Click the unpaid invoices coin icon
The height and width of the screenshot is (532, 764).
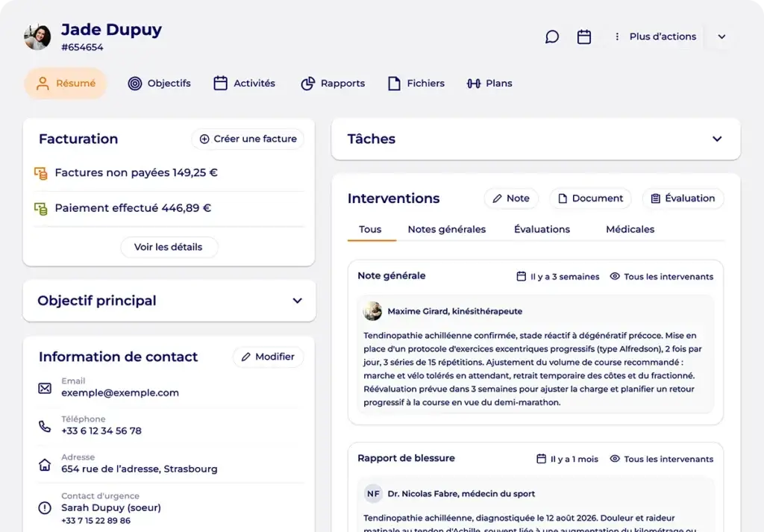(41, 173)
